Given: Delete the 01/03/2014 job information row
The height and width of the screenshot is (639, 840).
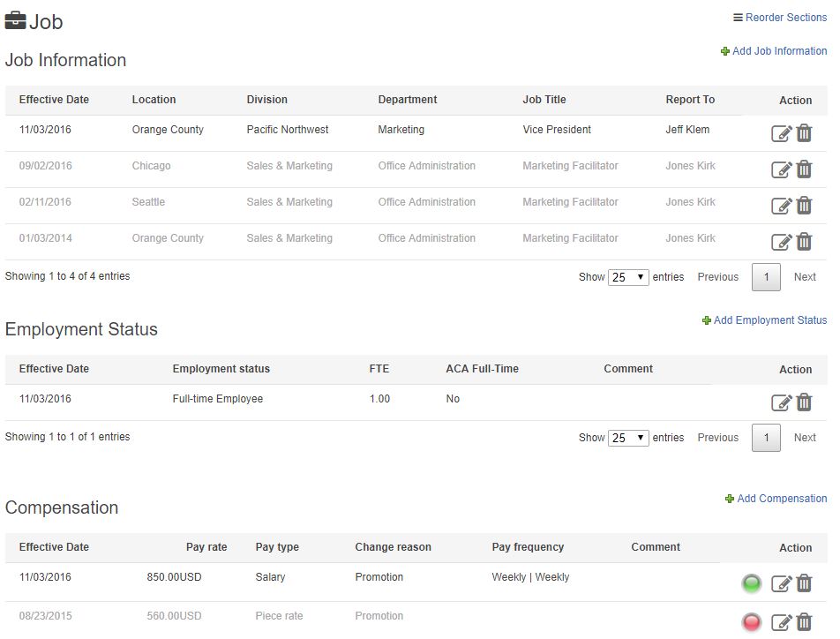Looking at the screenshot, I should (804, 242).
